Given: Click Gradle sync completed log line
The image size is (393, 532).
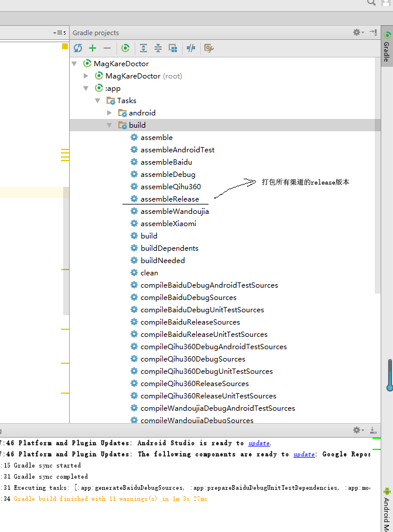Looking at the screenshot, I should click(50, 477).
